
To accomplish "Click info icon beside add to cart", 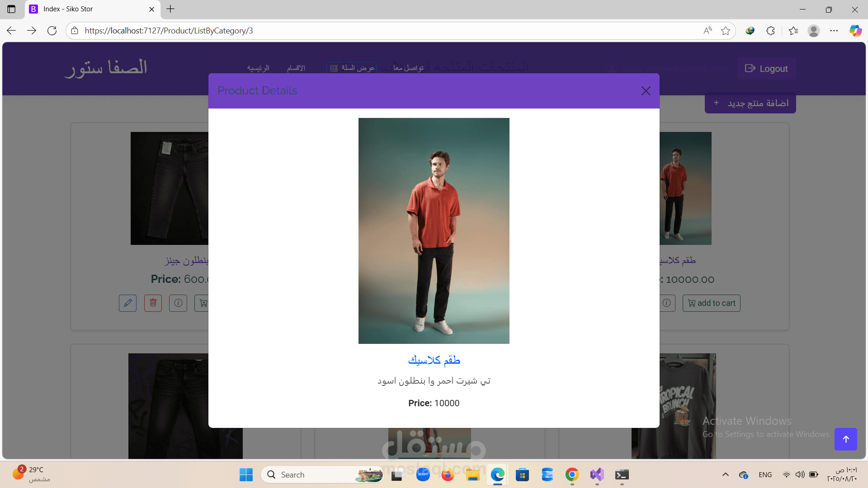I will click(x=666, y=303).
